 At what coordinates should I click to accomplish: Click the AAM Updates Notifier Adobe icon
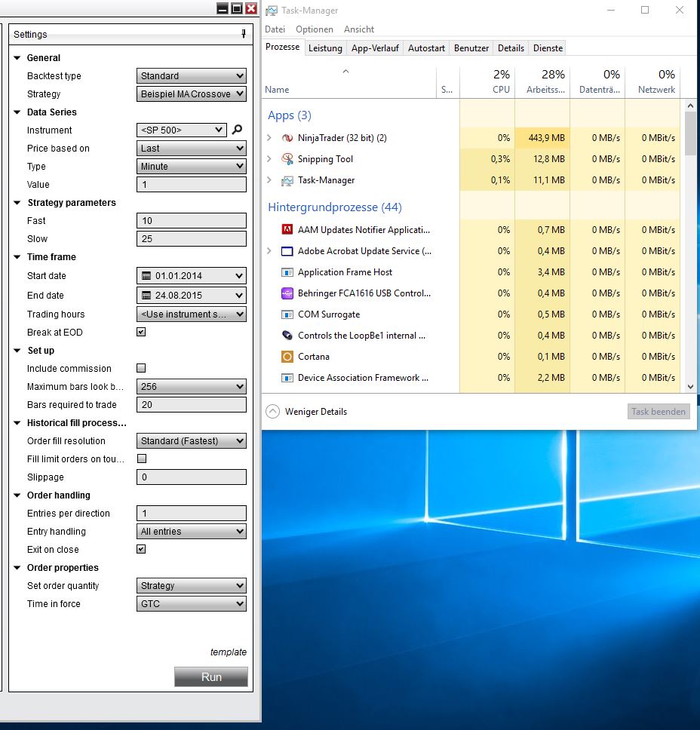(287, 229)
